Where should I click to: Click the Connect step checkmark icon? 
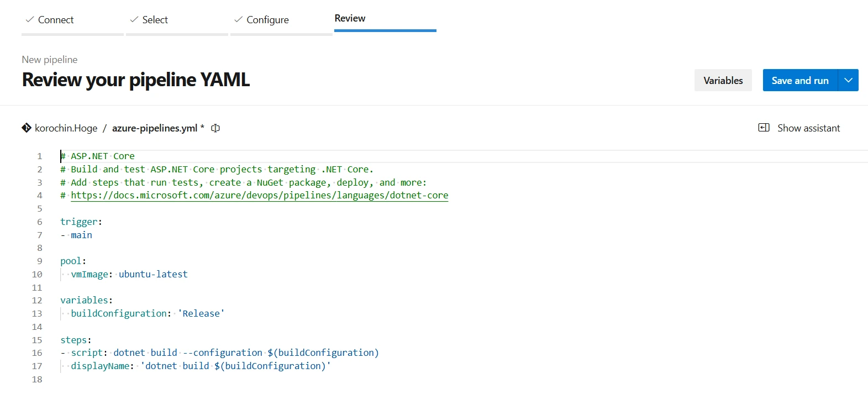tap(30, 19)
